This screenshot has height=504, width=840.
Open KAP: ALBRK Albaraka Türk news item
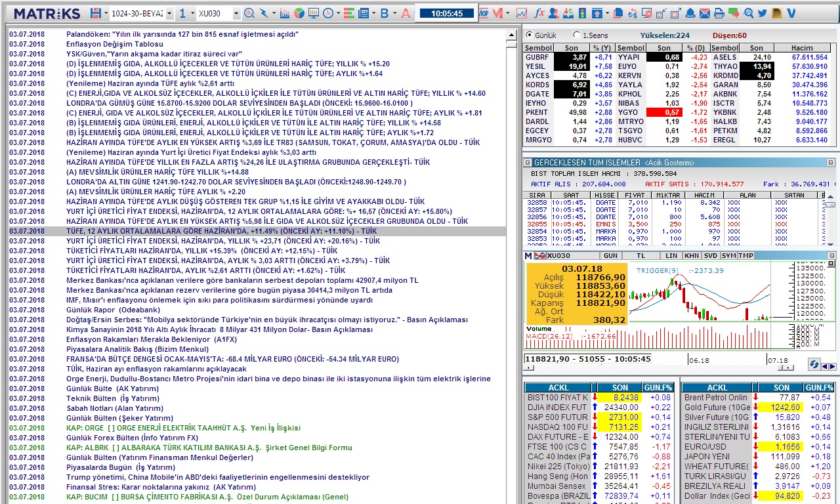209,448
